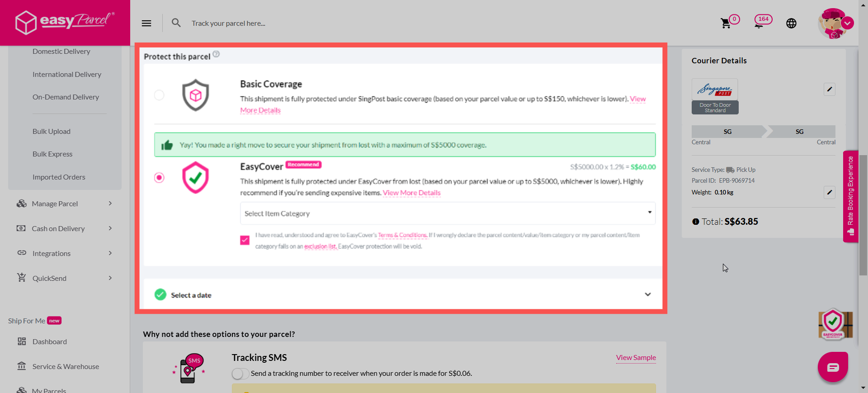Click the S$60.00 EasyCover price
The image size is (868, 393).
pos(643,167)
